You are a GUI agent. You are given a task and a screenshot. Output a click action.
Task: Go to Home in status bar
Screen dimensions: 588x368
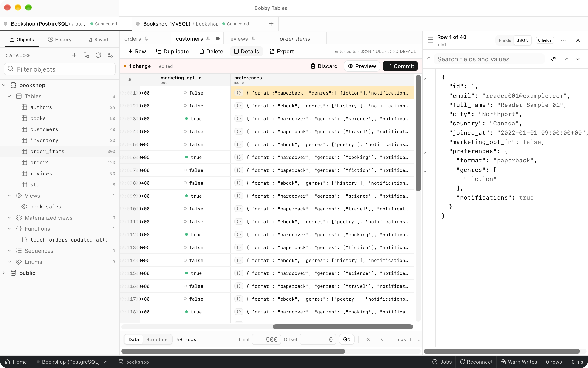tap(16, 362)
